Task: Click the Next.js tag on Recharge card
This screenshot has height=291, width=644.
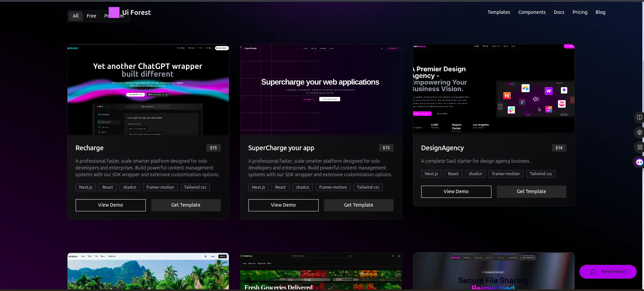Action: [86, 187]
